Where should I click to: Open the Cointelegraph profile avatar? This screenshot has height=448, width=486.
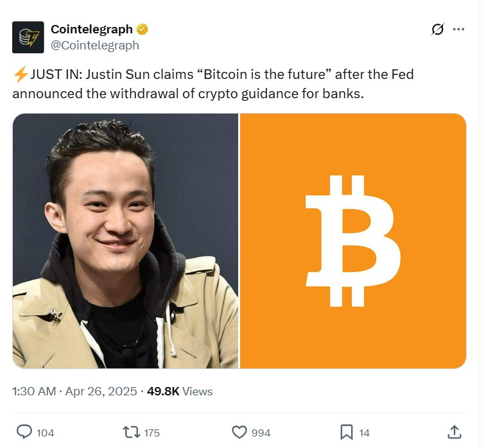[x=28, y=37]
